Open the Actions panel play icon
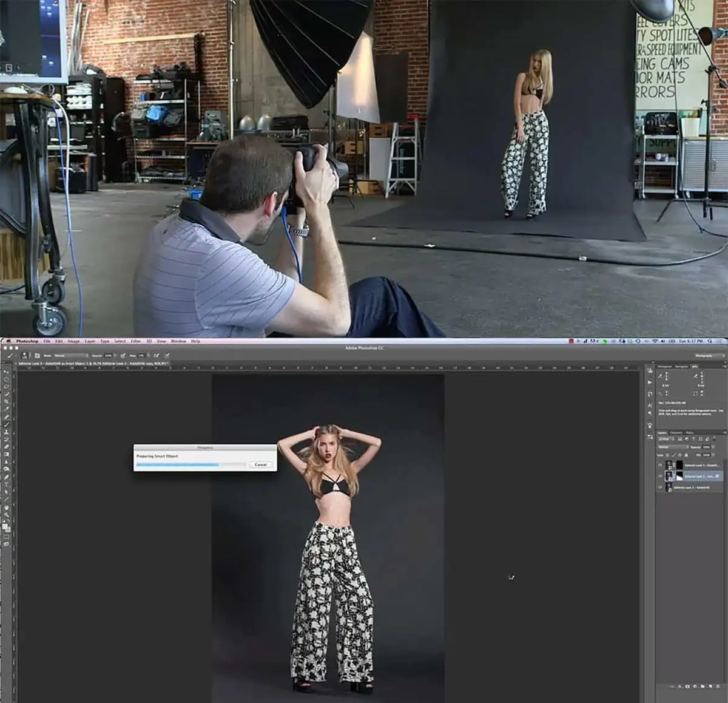The height and width of the screenshot is (703, 728). 650,382
